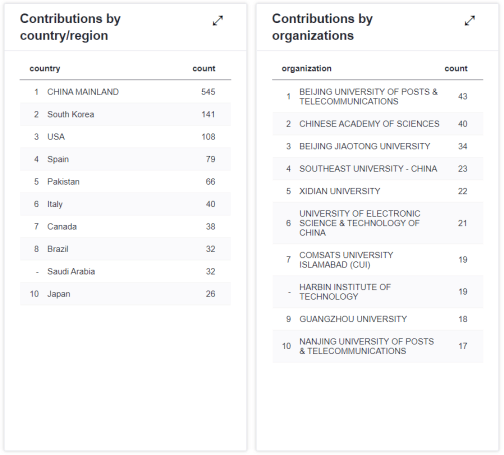Choose the Pakistan country row
Image resolution: width=504 pixels, height=455 pixels.
point(125,182)
